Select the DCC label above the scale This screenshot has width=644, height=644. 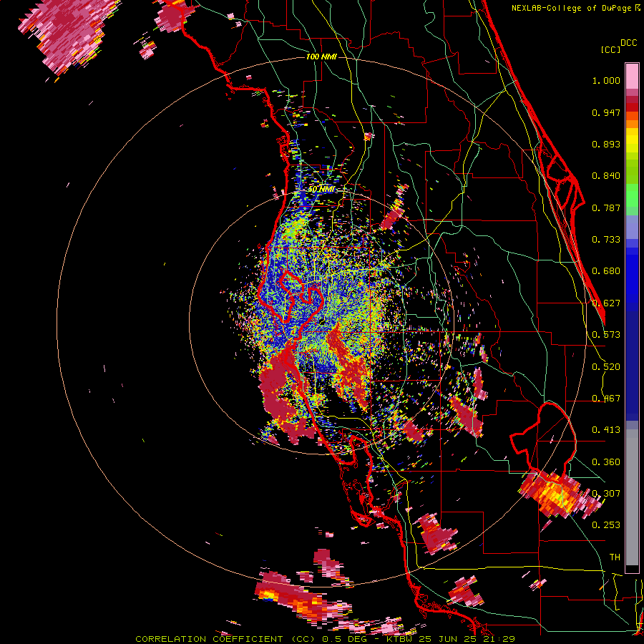628,43
